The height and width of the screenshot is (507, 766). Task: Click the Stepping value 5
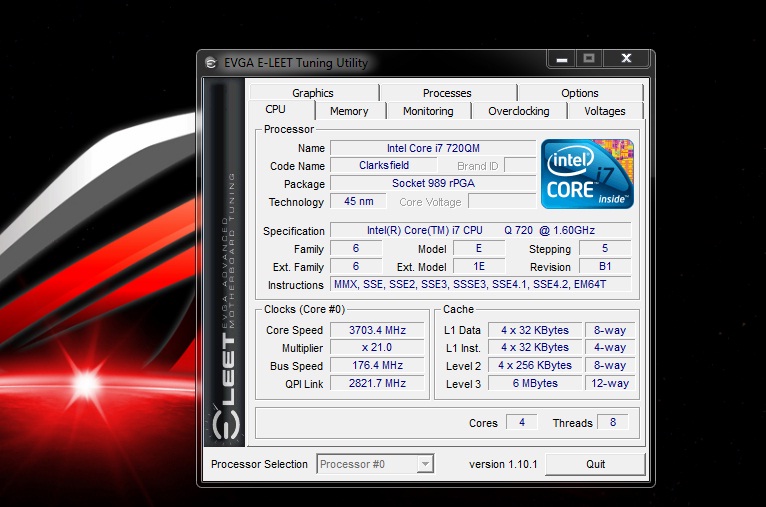[x=605, y=248]
